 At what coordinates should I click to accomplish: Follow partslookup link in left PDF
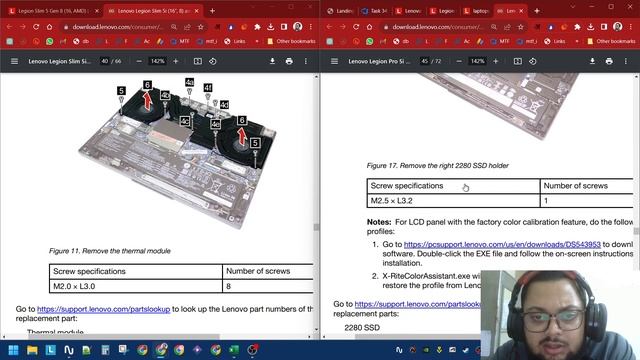point(103,309)
